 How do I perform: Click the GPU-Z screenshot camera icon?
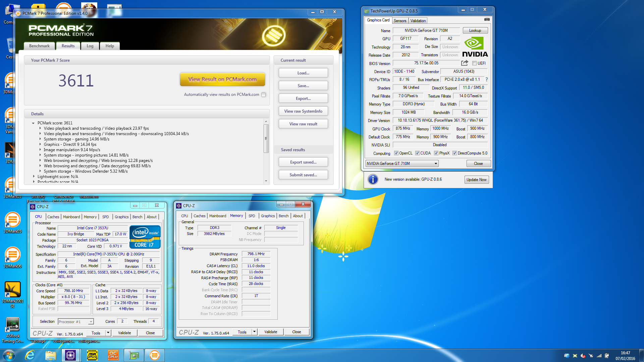pos(487,20)
